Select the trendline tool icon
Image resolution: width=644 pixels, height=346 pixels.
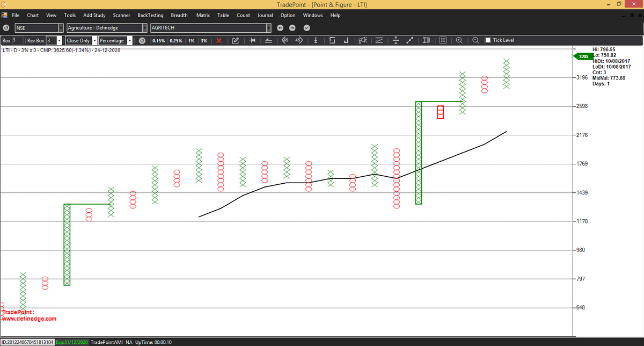coord(268,40)
